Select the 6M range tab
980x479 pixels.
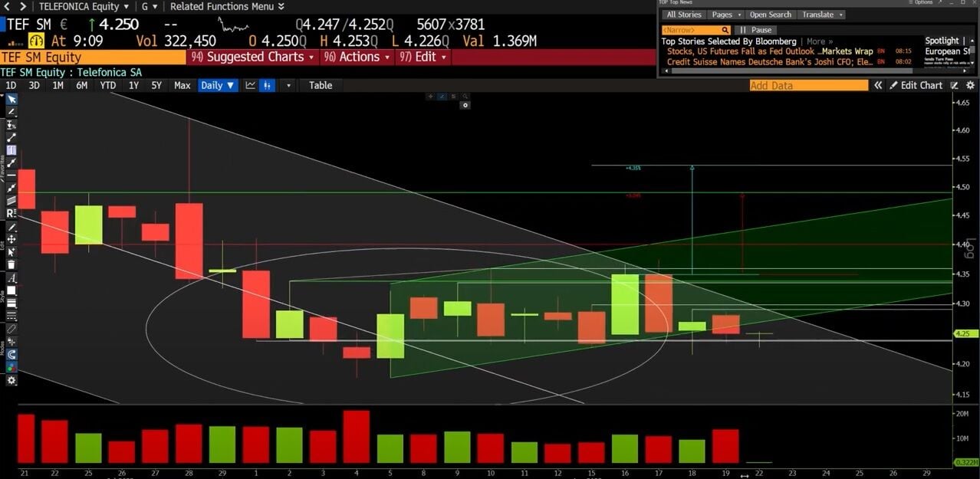(x=81, y=85)
